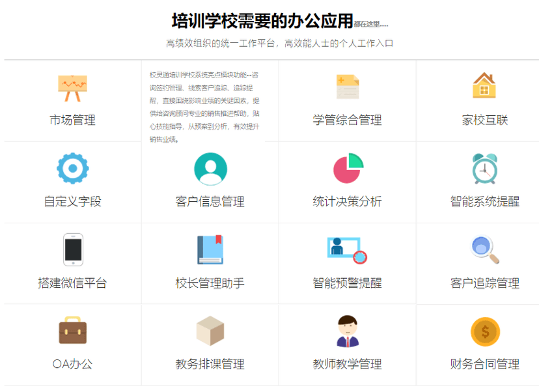Select the 财务合同管理 label

tap(485, 364)
